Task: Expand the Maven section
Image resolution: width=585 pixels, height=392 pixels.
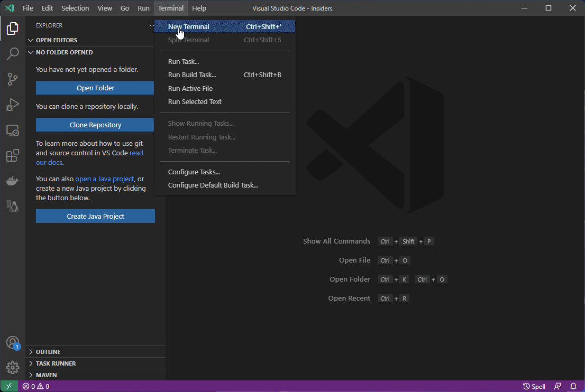Action: pyautogui.click(x=47, y=375)
